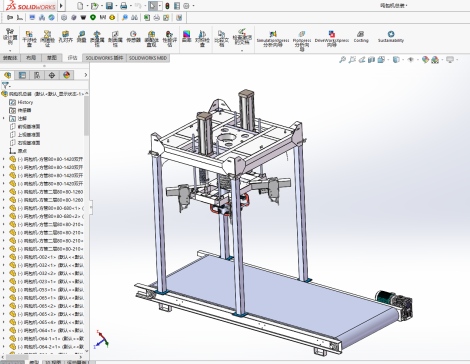Open the File Properties icon beside the traffic light

tap(177, 6)
